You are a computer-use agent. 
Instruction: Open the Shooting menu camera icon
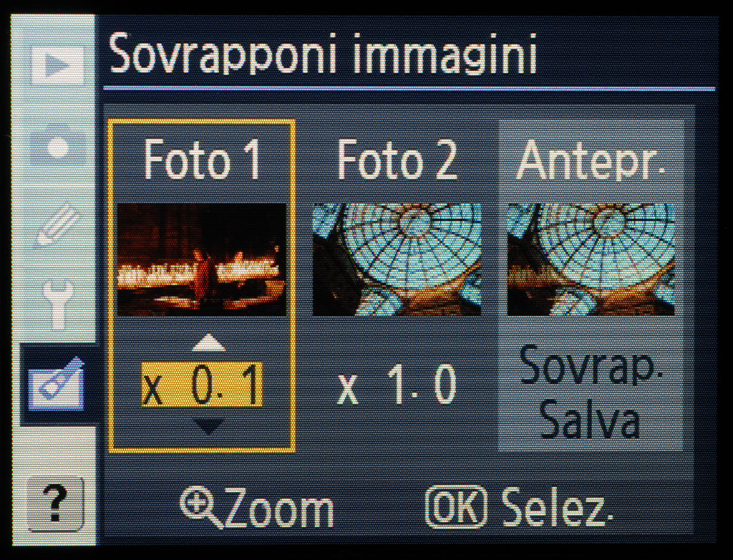58,145
